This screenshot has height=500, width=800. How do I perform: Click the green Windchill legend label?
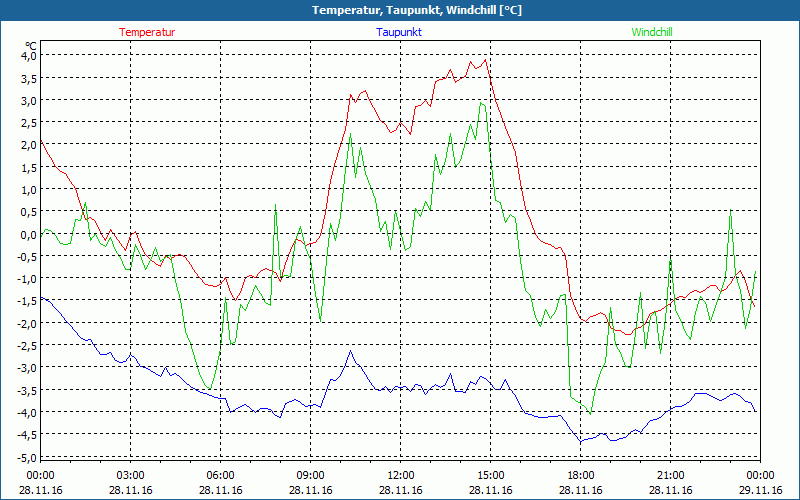[652, 32]
